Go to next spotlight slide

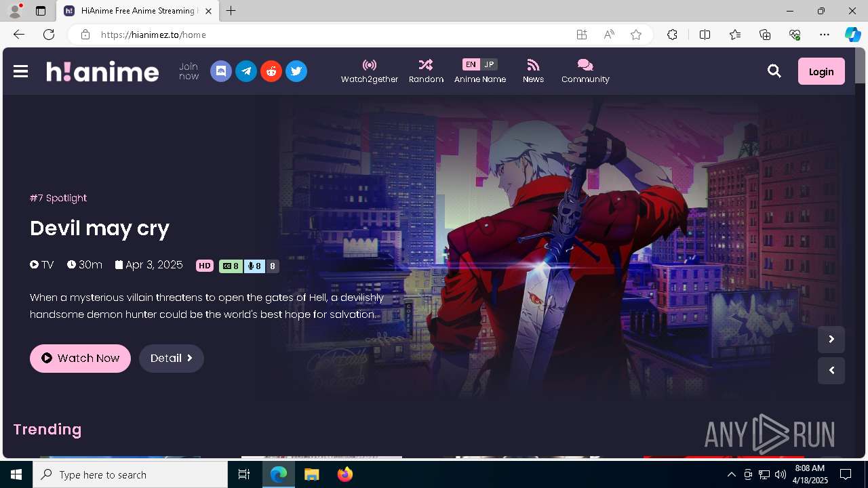click(x=831, y=340)
